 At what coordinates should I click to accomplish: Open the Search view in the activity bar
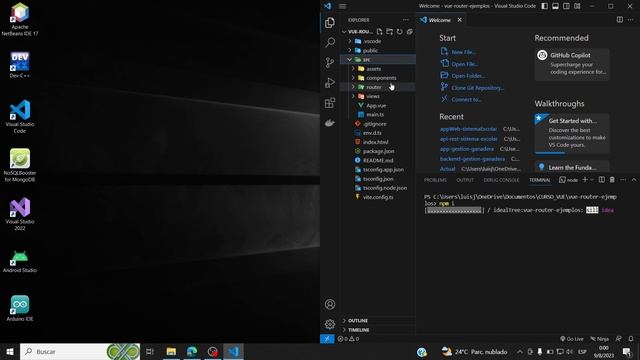pos(330,42)
